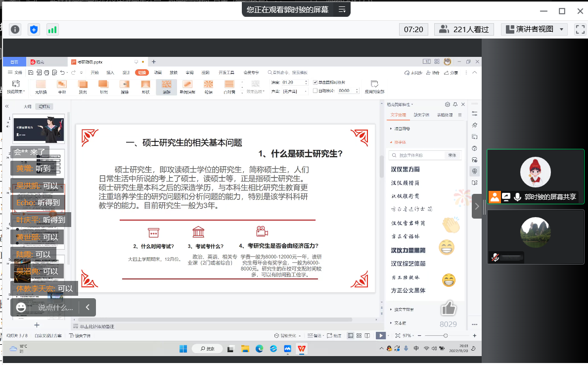Open the meeting info icon
Viewport: 588px width, 365px height.
(16, 30)
